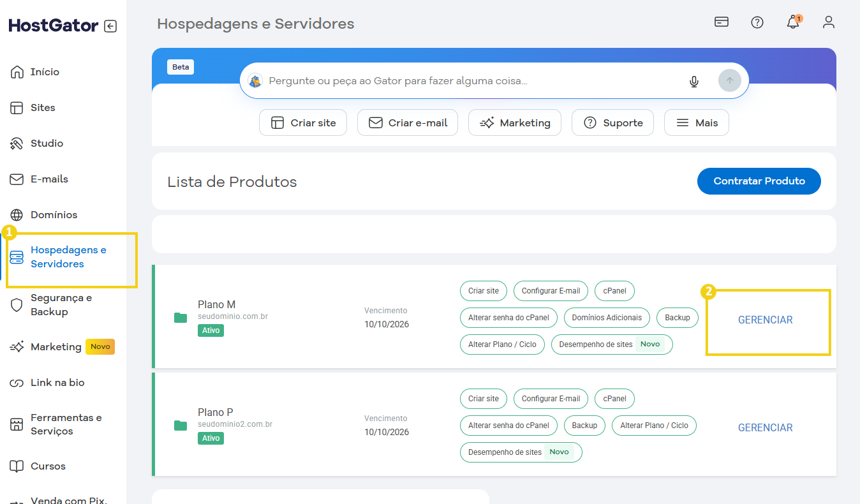
Task: Expand the Mais options menu
Action: [x=696, y=122]
